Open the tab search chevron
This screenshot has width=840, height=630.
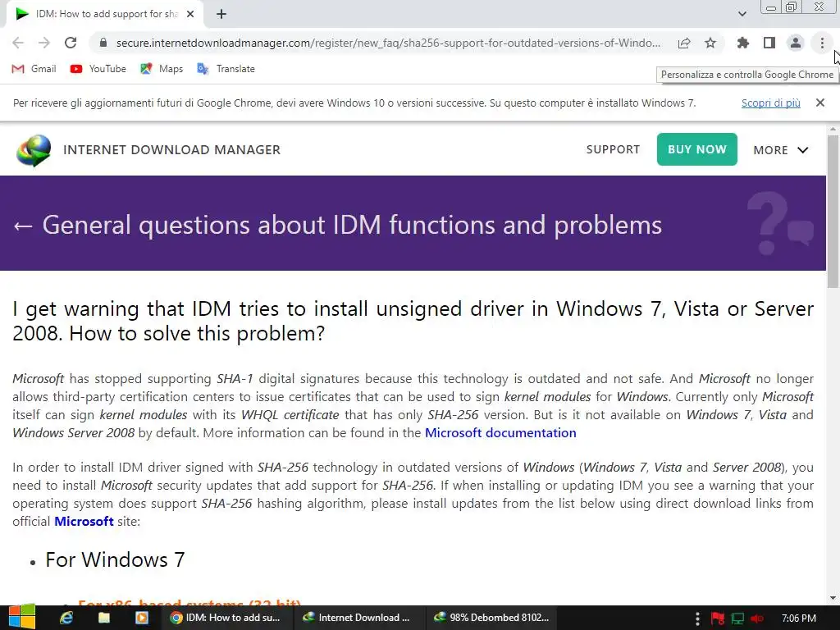click(x=742, y=14)
